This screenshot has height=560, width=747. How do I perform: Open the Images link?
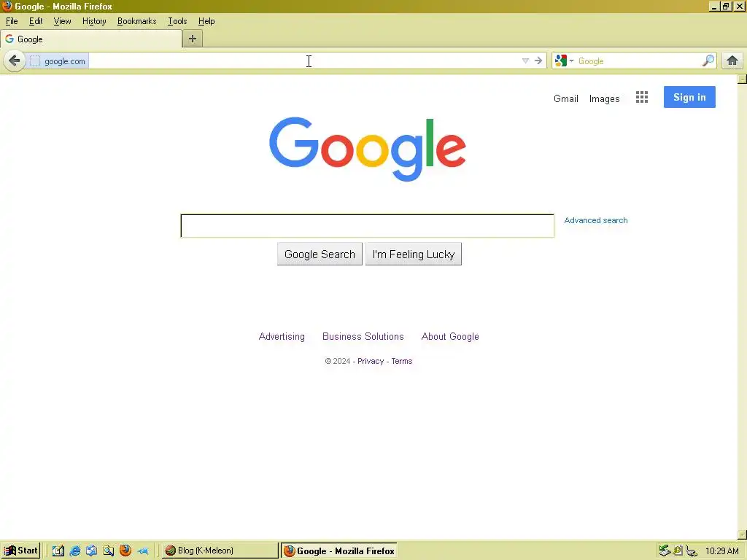point(604,98)
